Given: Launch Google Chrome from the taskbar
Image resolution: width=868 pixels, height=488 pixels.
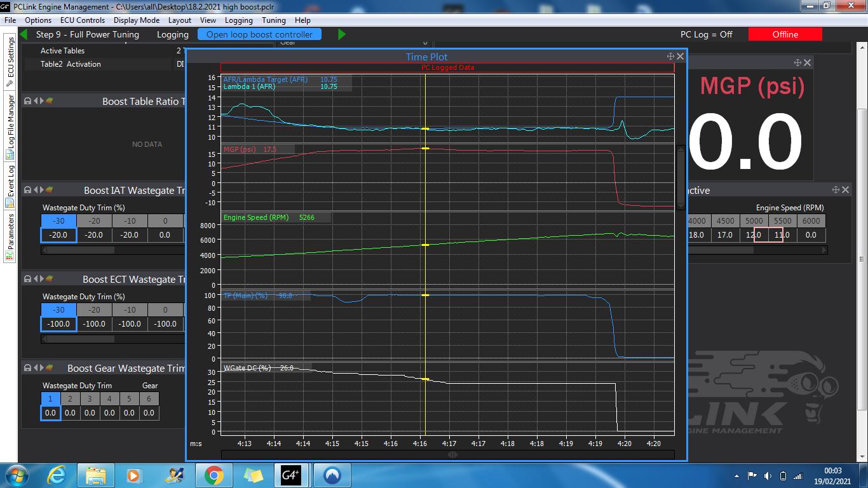Looking at the screenshot, I should tap(213, 475).
